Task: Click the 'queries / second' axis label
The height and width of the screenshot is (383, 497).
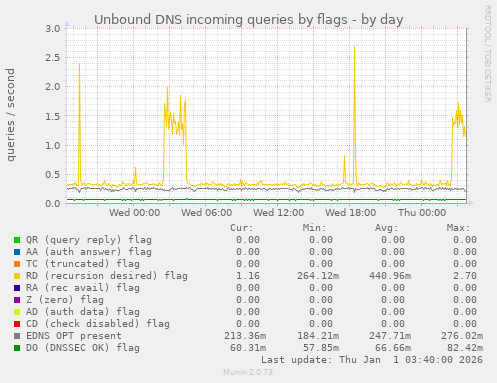Action: point(10,115)
